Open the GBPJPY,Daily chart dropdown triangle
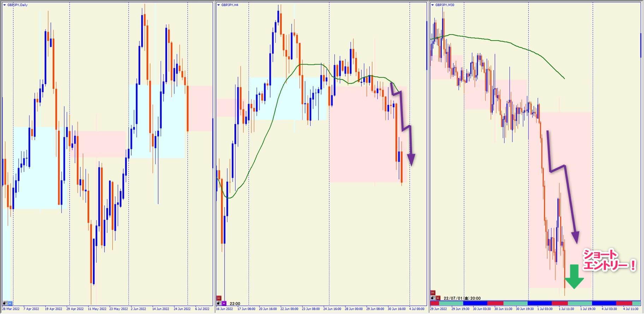 click(5, 5)
